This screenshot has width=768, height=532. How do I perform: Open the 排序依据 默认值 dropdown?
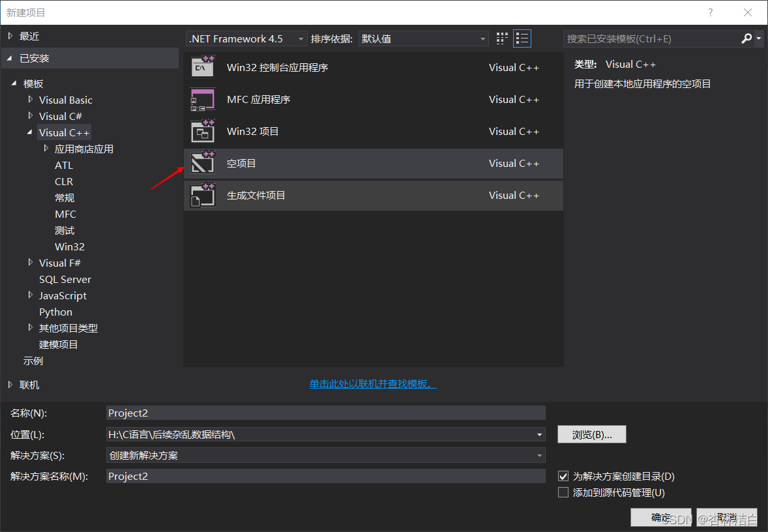coord(424,38)
